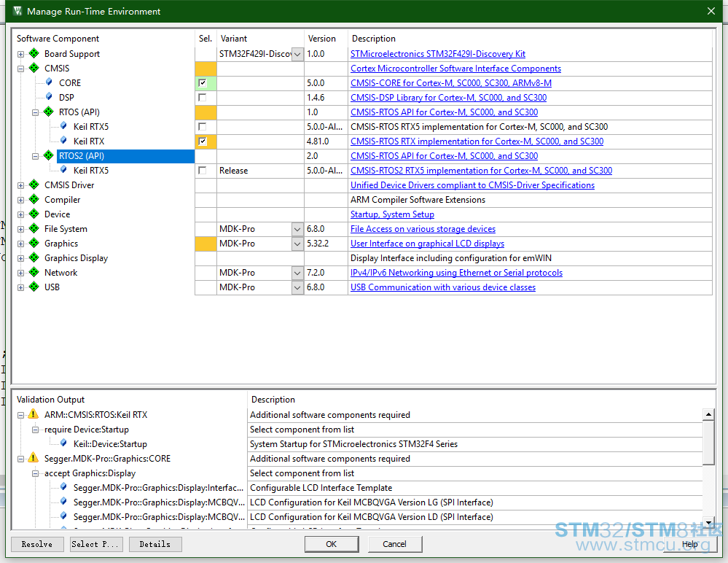Open the STMicroelectronics STM32F429I-Discovery Kit link
This screenshot has height=563, width=728.
pos(438,54)
